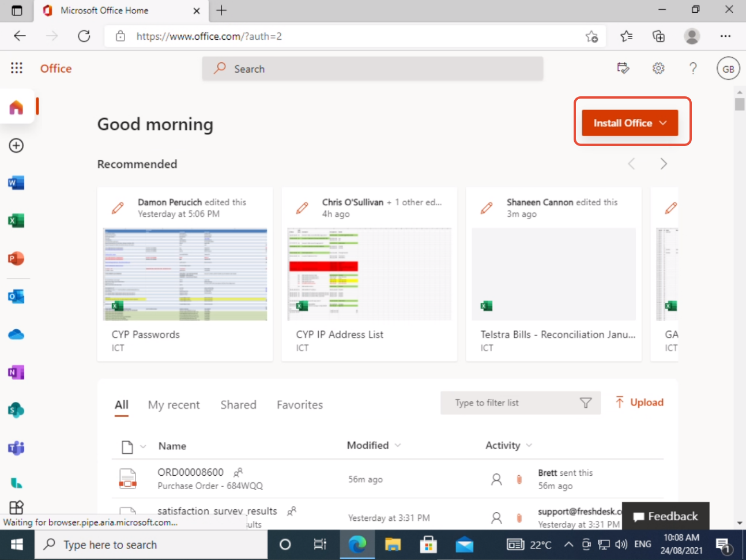The width and height of the screenshot is (746, 560).
Task: Open the Activity column dropdown
Action: (x=508, y=445)
